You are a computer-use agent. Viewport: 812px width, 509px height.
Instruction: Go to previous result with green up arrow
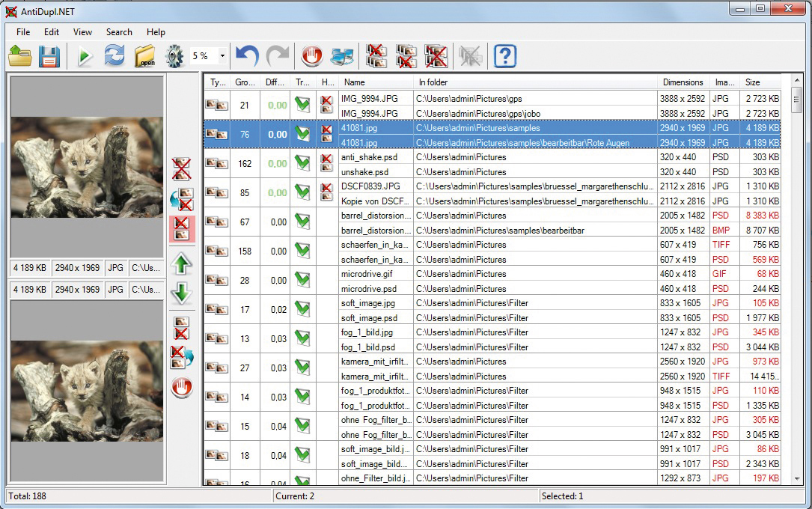[x=181, y=263]
